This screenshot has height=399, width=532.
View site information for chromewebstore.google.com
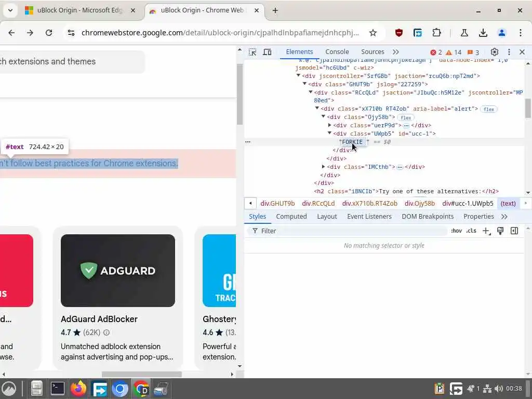[x=71, y=33]
